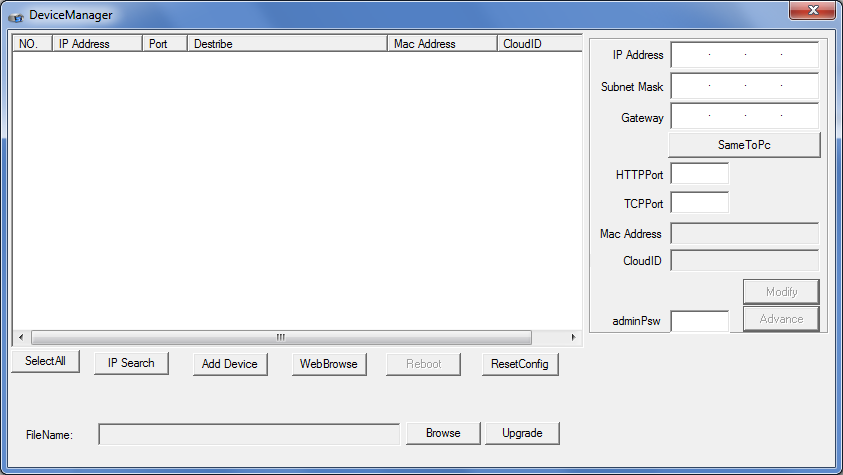Image resolution: width=843 pixels, height=475 pixels.
Task: Click the Reboot button
Action: [423, 364]
